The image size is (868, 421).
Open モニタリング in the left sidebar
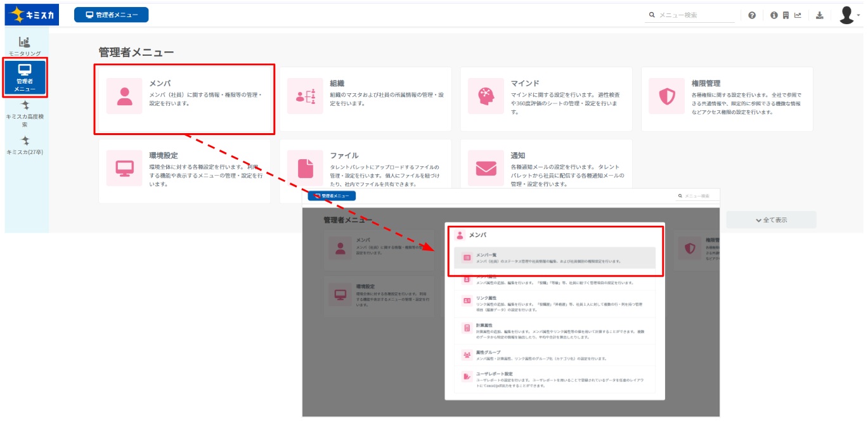point(25,46)
